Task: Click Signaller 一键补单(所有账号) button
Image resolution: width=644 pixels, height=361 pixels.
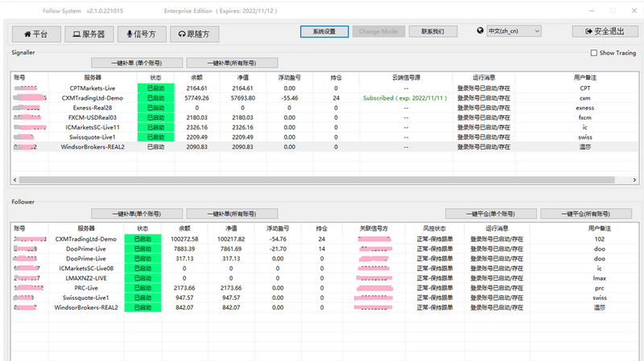Action: 232,63
